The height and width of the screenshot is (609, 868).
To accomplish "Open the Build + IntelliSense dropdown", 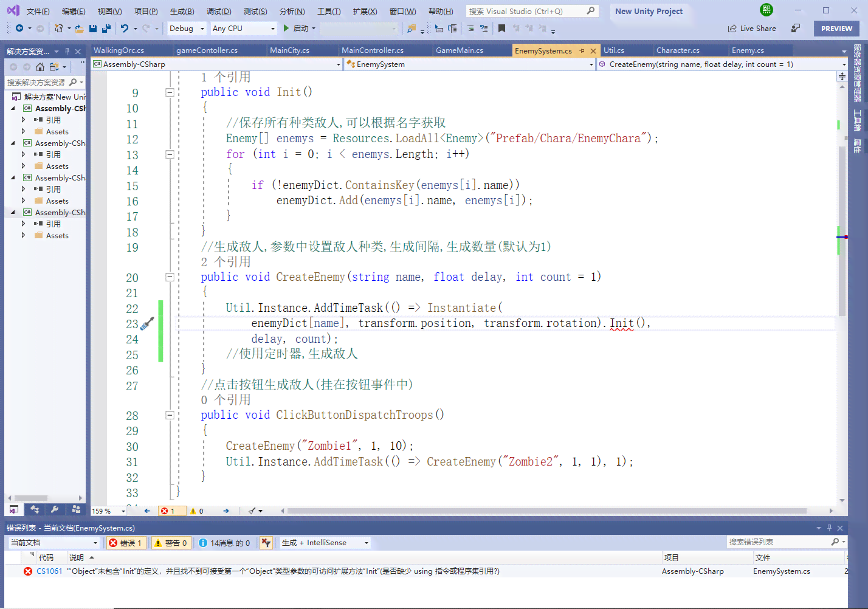I will coord(325,543).
